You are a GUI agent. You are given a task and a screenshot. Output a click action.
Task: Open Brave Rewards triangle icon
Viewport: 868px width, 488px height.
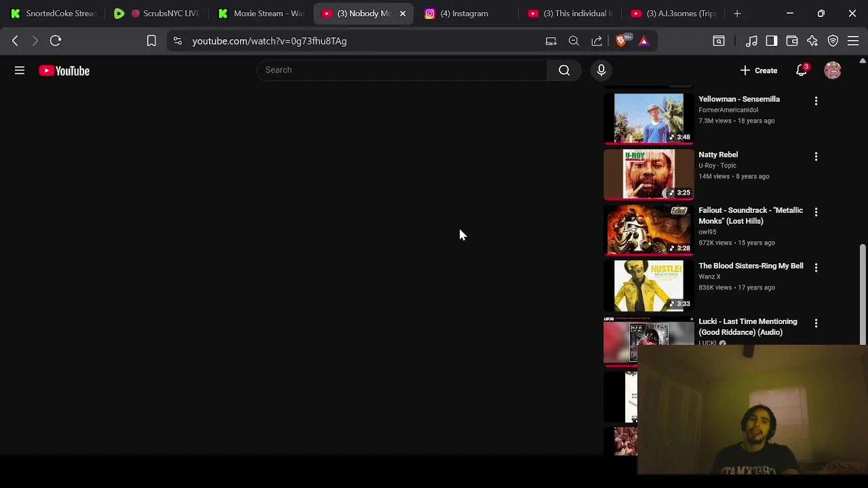point(644,41)
